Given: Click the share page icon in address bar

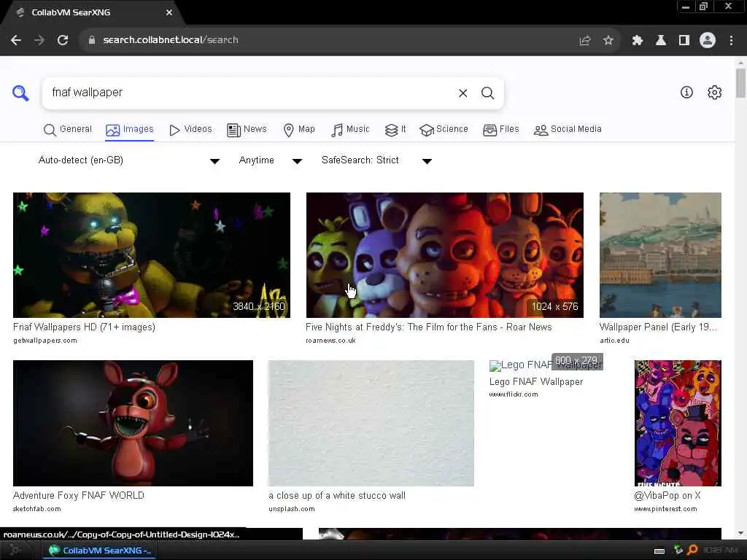Looking at the screenshot, I should 585,41.
